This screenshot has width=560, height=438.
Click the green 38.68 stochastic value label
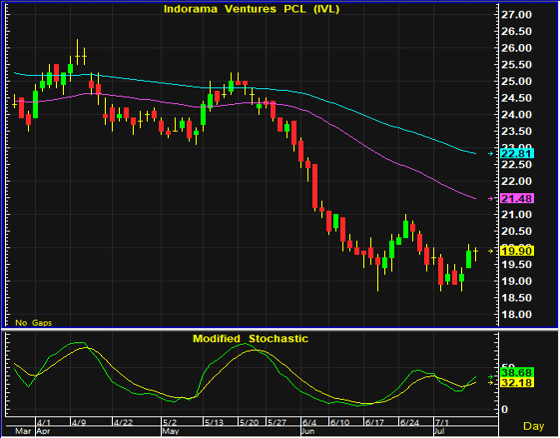[x=517, y=373]
